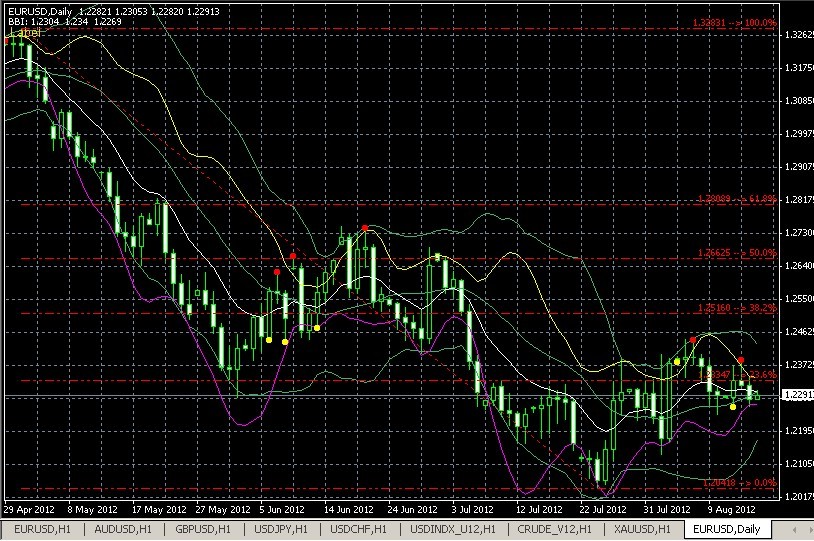This screenshot has width=814, height=541.
Task: Click the current price tag 1.2291
Action: 797,395
